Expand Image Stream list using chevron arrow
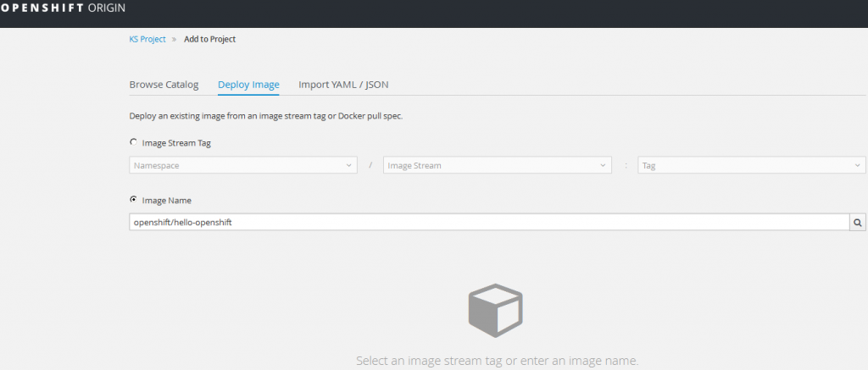The image size is (868, 370). click(x=603, y=165)
